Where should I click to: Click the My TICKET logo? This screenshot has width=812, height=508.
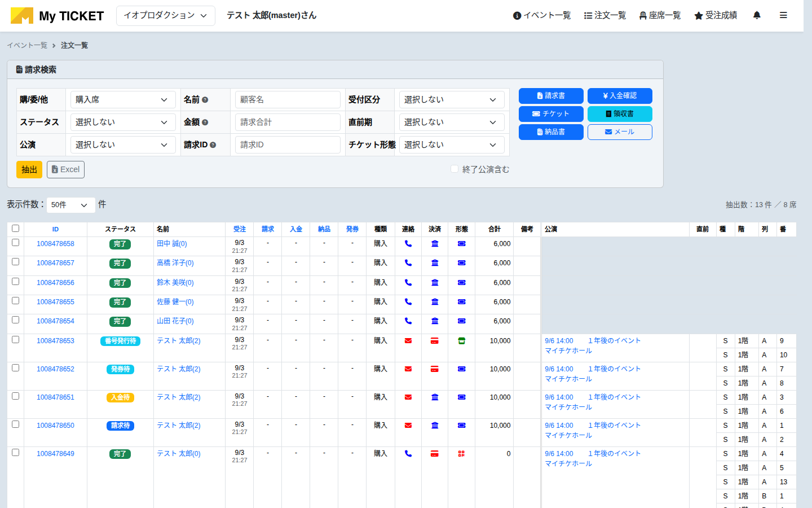57,16
